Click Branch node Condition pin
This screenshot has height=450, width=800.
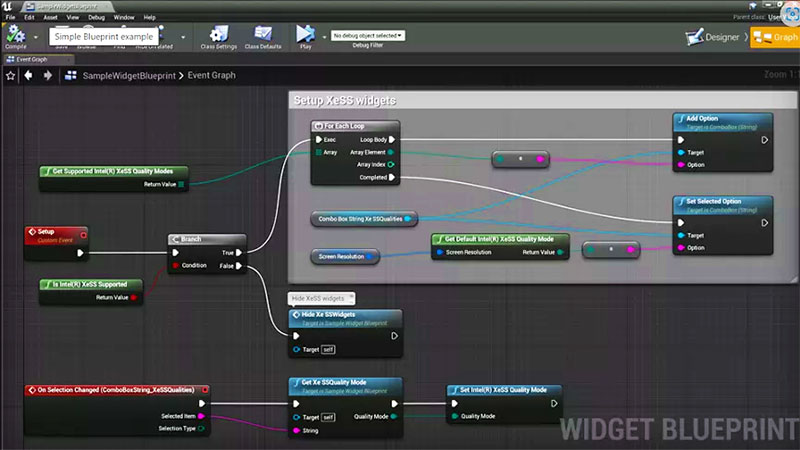tap(176, 265)
